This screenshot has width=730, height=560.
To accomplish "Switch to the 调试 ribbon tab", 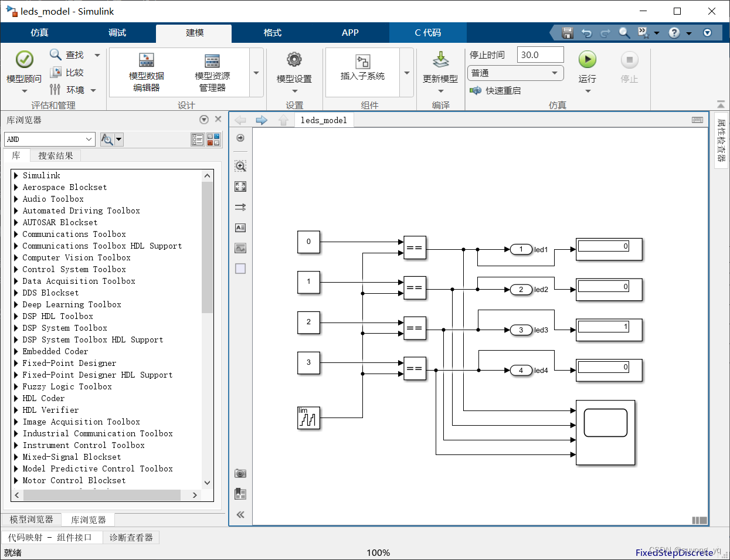I will [117, 33].
